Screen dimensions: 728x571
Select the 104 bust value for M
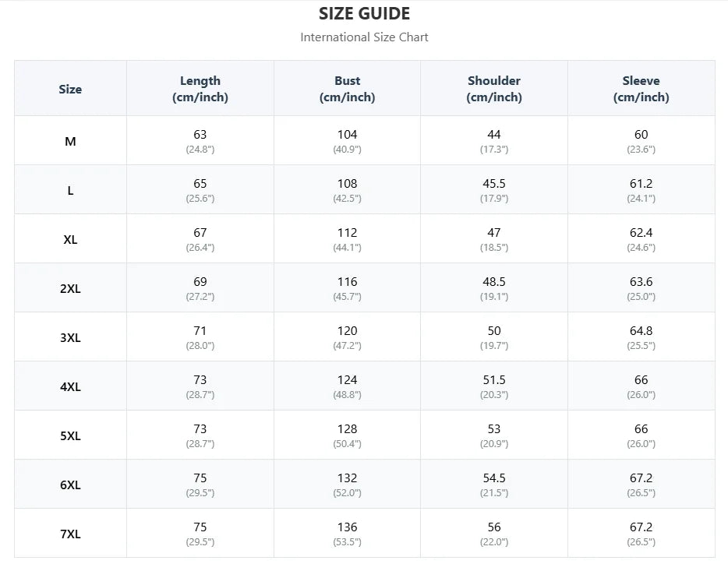pos(348,135)
